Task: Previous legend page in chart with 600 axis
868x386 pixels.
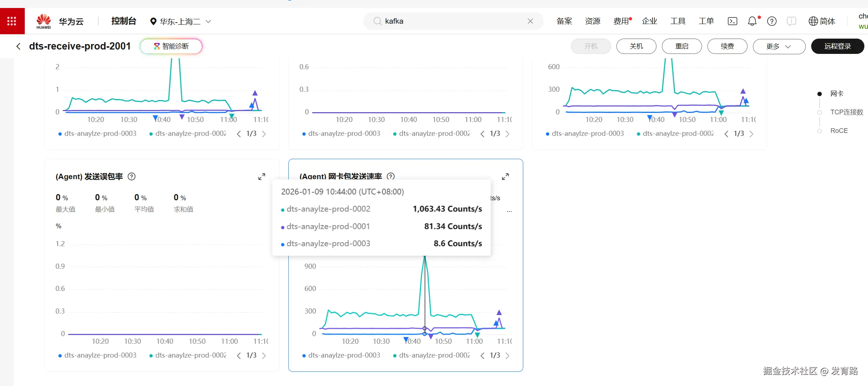Action: 726,134
